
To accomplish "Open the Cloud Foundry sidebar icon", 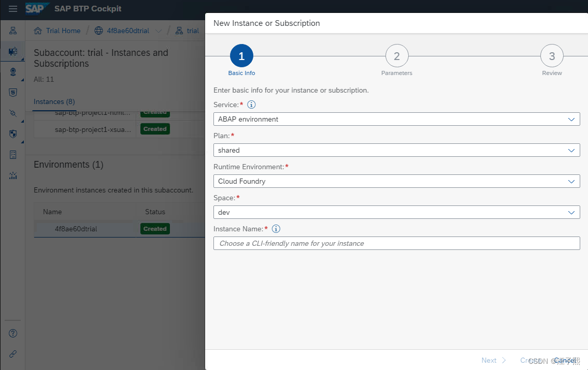I will tap(13, 72).
